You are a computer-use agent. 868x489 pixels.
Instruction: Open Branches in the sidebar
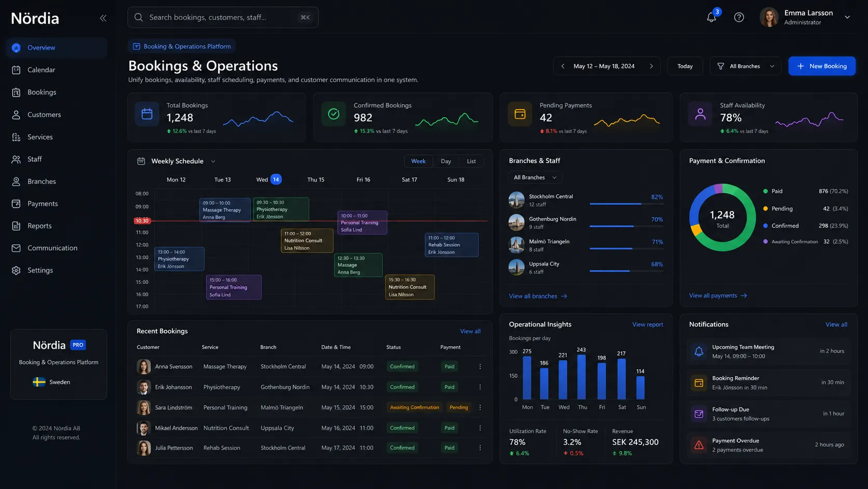pyautogui.click(x=57, y=181)
